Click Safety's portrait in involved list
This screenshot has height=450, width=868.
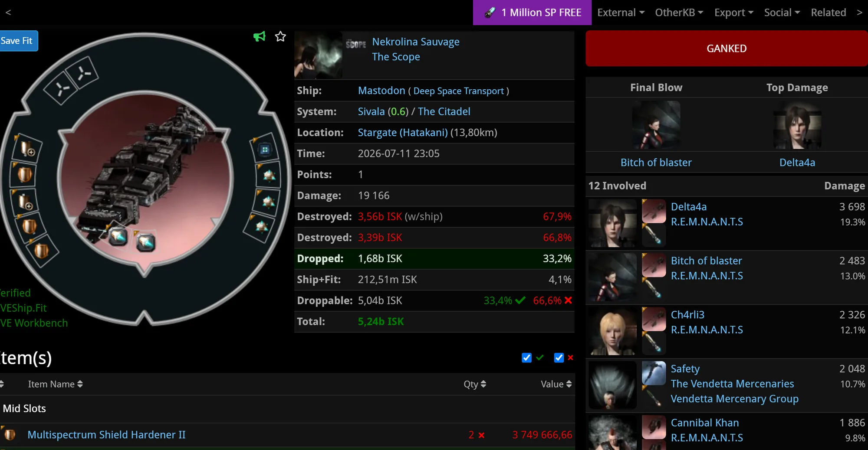coord(612,385)
